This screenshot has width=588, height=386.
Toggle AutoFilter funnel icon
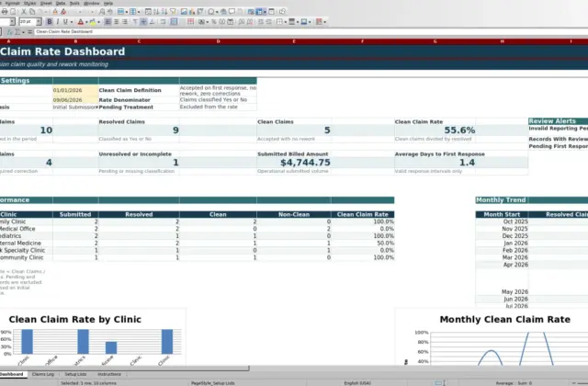pos(173,12)
